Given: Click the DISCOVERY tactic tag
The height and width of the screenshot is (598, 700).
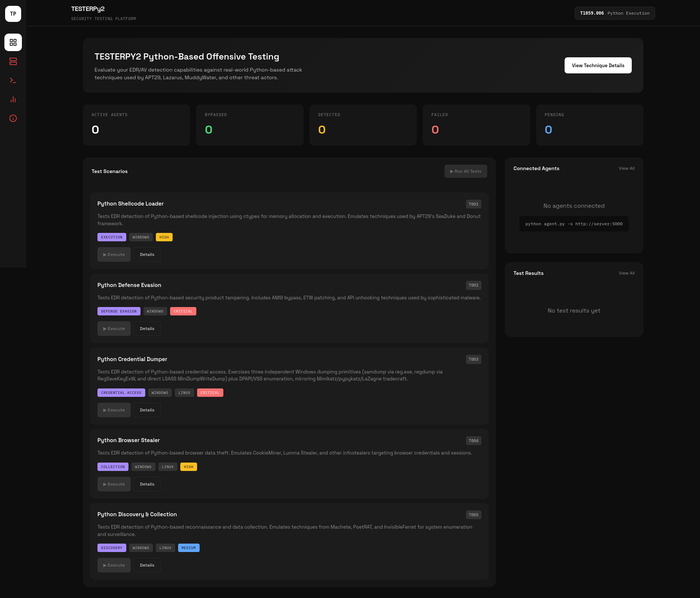Looking at the screenshot, I should 112,548.
